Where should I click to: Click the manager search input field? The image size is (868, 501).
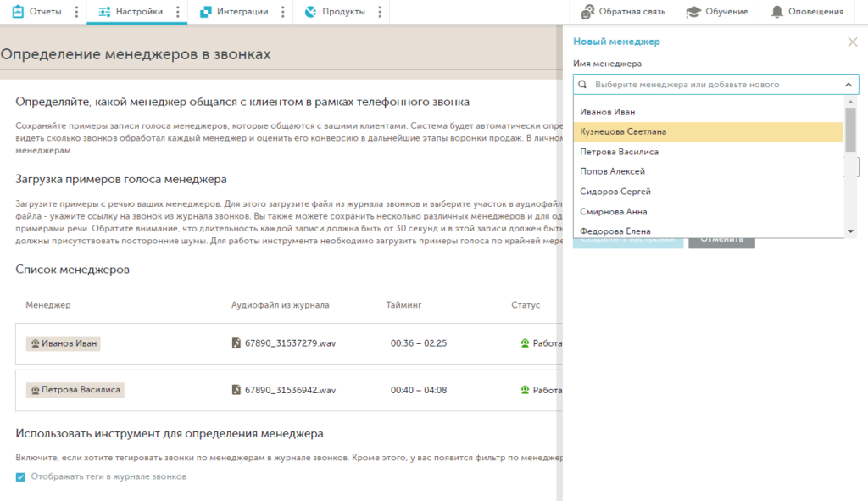pos(712,85)
